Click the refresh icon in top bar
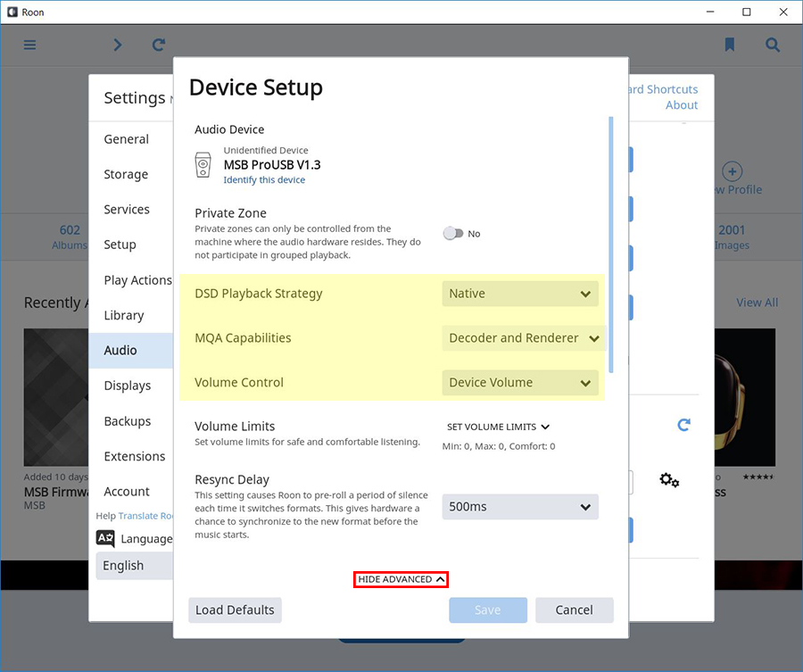Image resolution: width=803 pixels, height=672 pixels. click(159, 45)
